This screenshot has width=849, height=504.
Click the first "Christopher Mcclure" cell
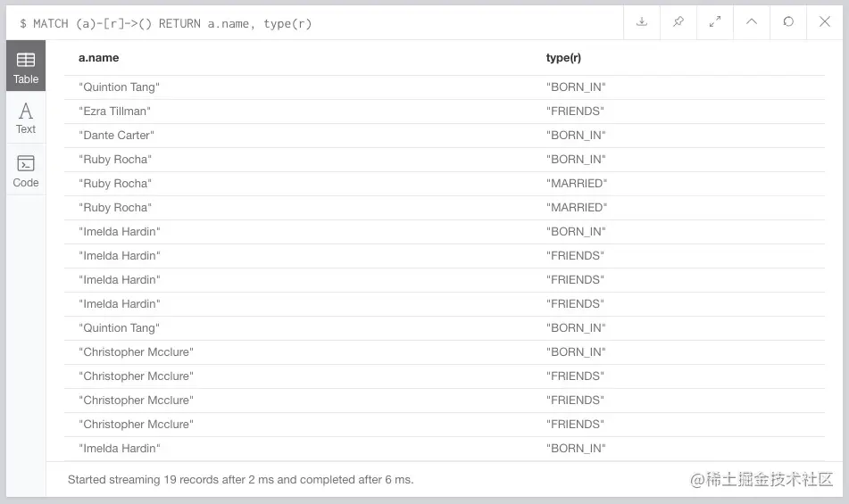click(x=136, y=352)
